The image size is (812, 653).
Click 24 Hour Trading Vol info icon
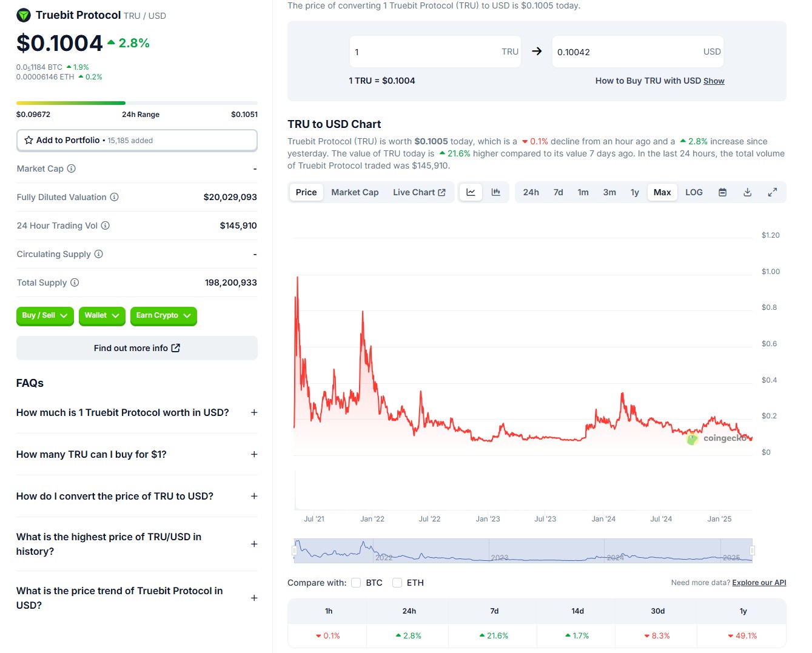coord(106,226)
